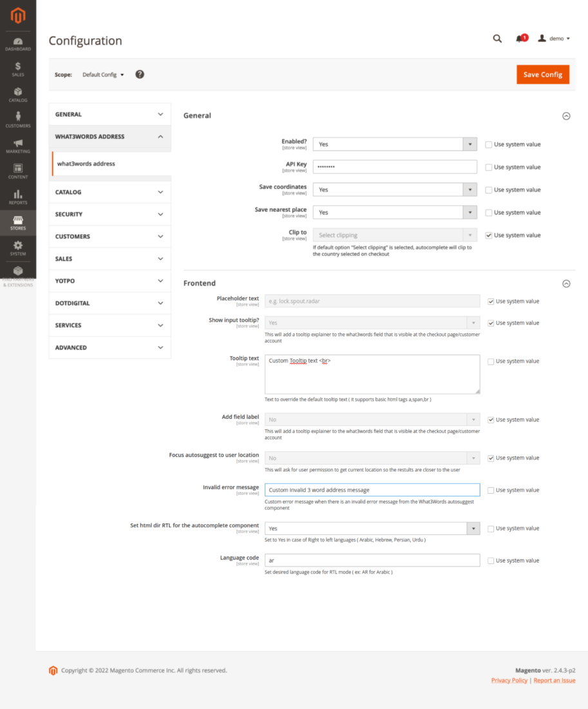The height and width of the screenshot is (709, 588).
Task: Expand the YOTPO config group
Action: (110, 281)
